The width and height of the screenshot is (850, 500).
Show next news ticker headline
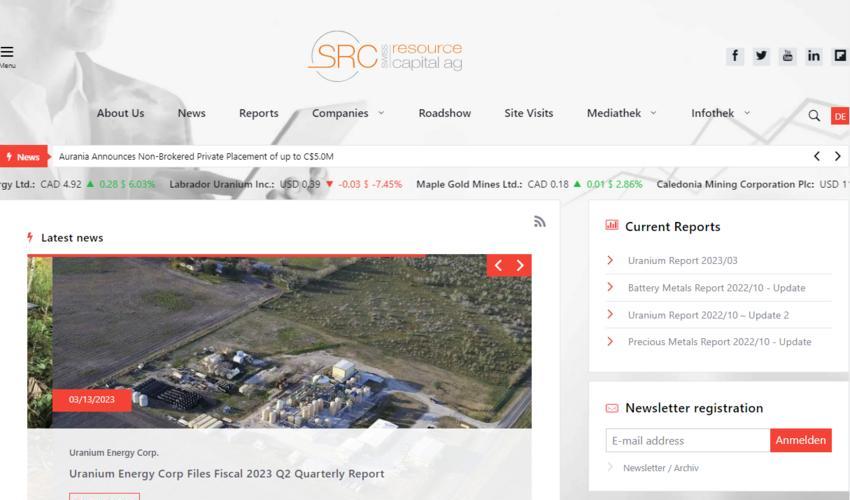pos(837,156)
